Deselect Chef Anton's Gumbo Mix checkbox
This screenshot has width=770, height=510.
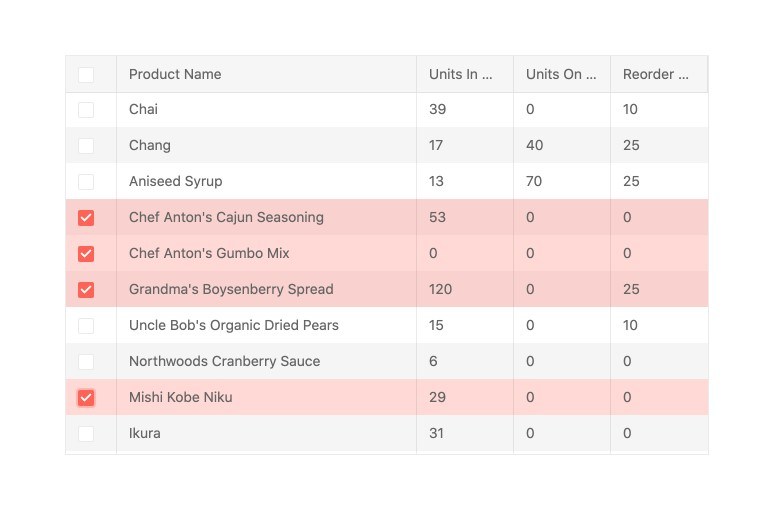click(x=86, y=254)
